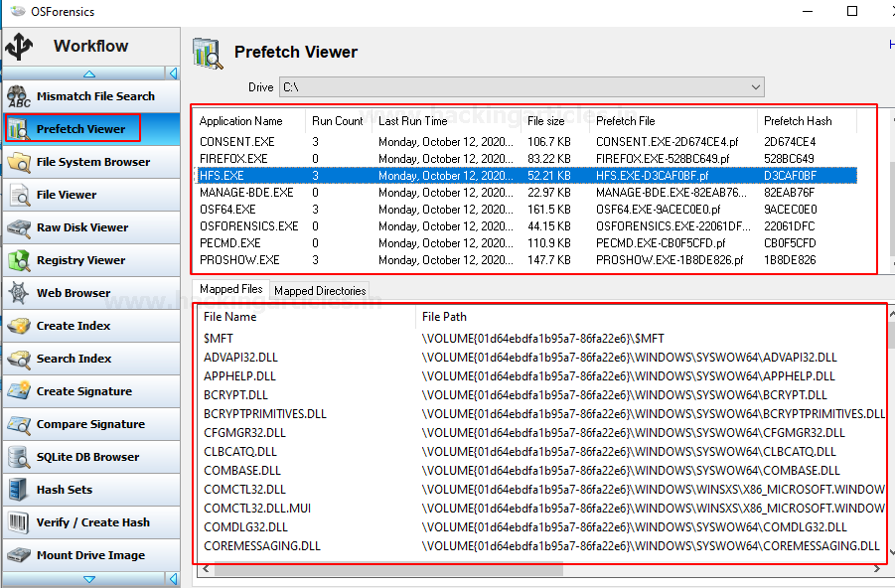
Task: Click the Workflow arrows icon
Action: (20, 47)
